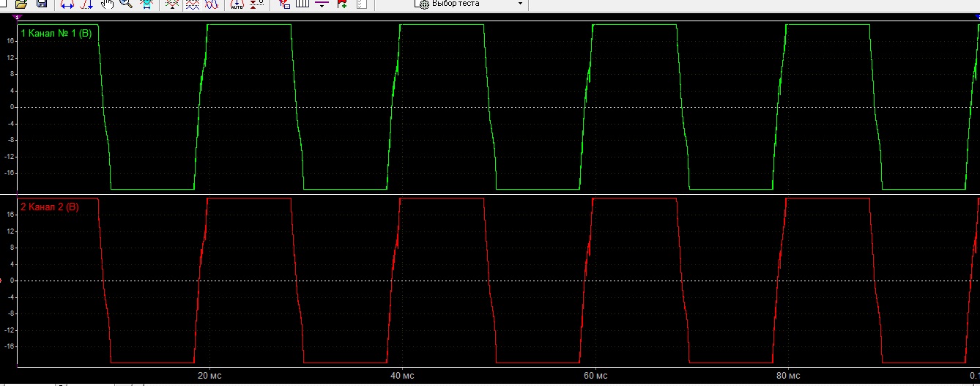The height and width of the screenshot is (386, 980).
Task: Toggle the overlapping sine waves icon
Action: [212, 4]
